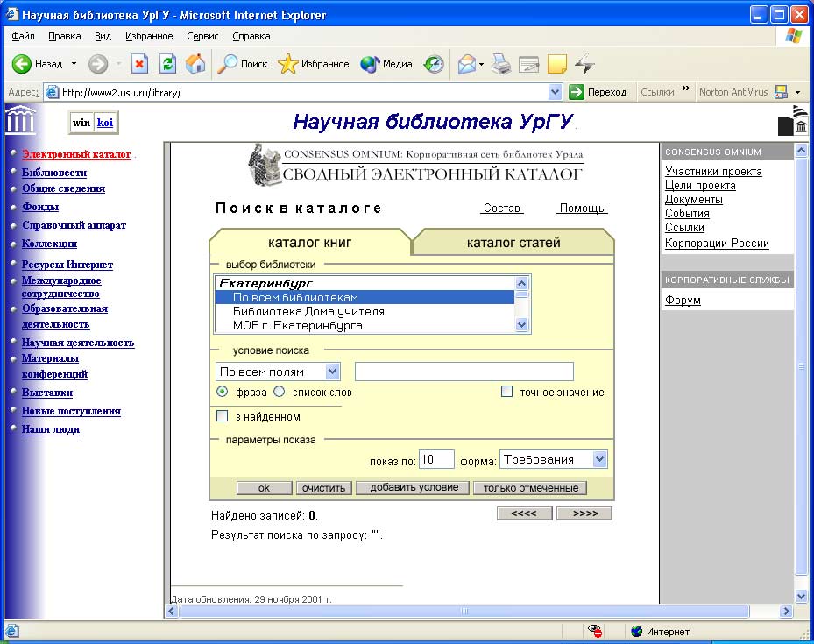814x644 pixels.
Task: Click the blocked cookie privacy status icon
Action: coord(595,631)
